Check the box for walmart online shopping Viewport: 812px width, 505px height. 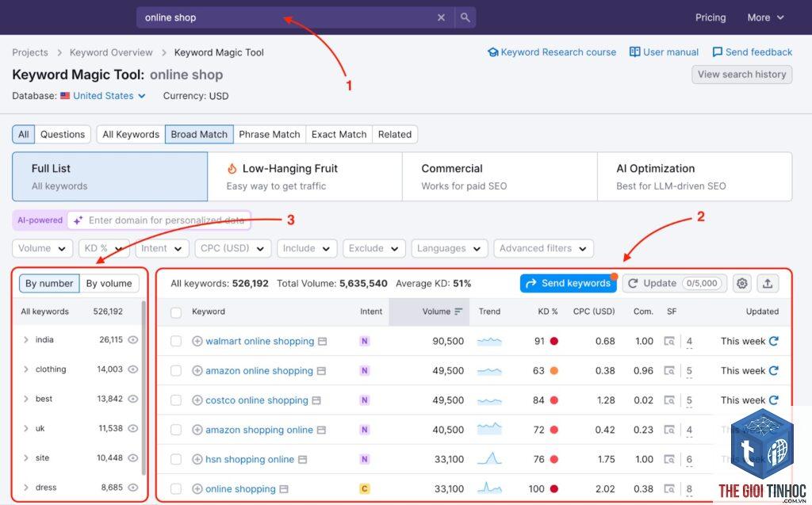pos(176,342)
